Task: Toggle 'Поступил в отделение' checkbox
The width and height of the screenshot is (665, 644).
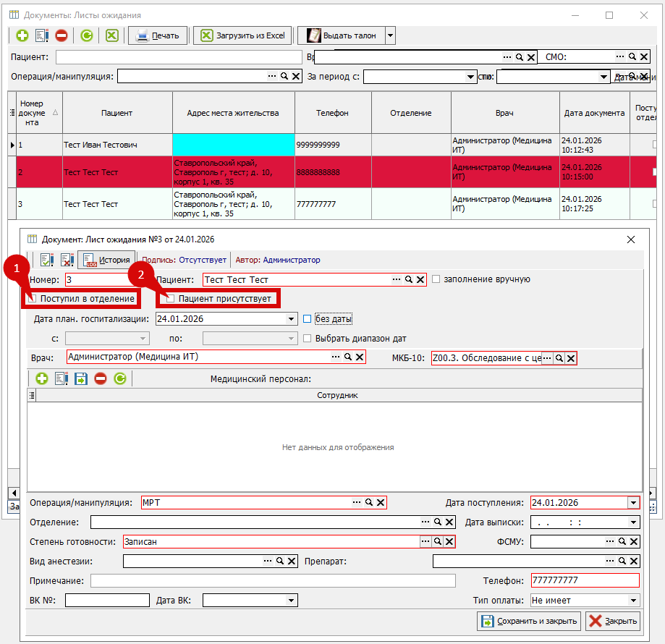Action: point(32,298)
